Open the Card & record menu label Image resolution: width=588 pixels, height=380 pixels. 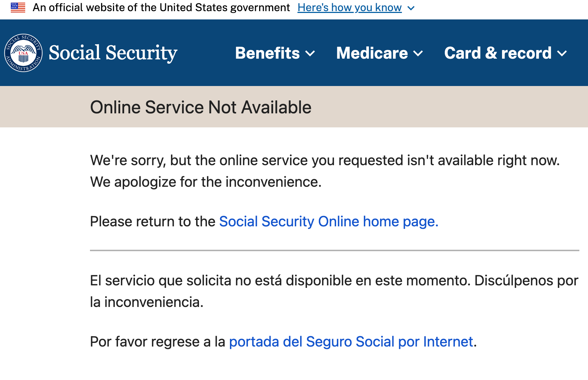tap(498, 53)
